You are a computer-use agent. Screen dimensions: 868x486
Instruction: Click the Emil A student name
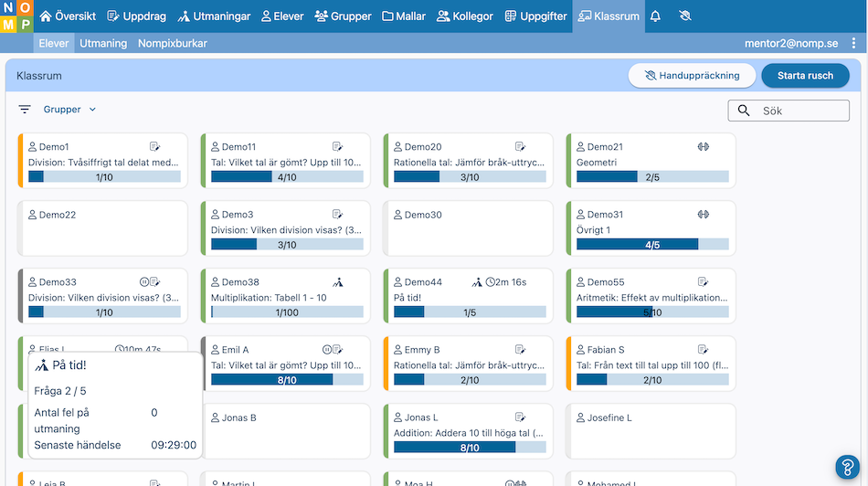(x=235, y=350)
